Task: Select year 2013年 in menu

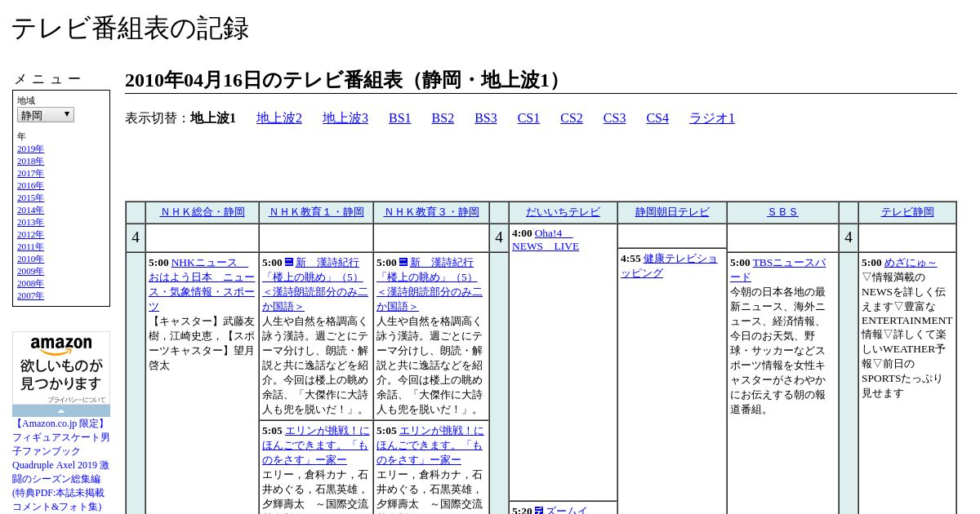Action: (30, 223)
